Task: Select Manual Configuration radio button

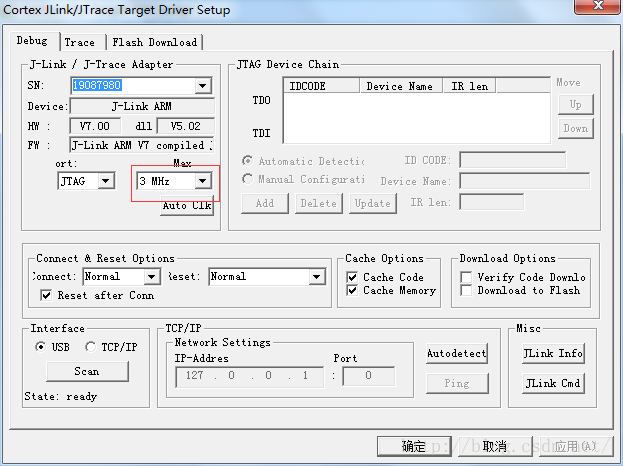Action: (x=248, y=179)
